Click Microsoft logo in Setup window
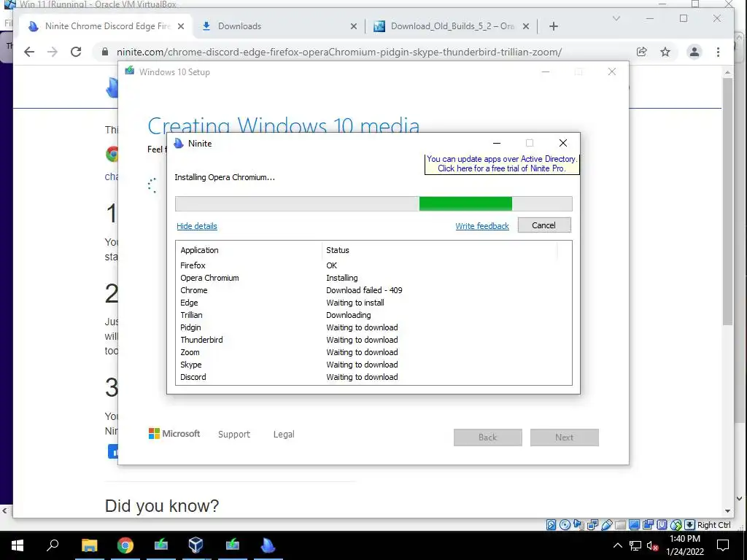The height and width of the screenshot is (560, 747). point(174,433)
